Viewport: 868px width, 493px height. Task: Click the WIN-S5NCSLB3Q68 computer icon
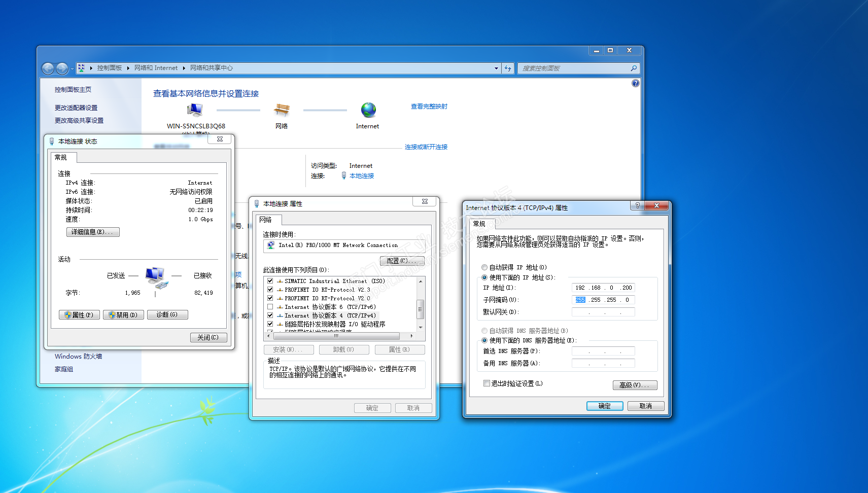(x=195, y=110)
